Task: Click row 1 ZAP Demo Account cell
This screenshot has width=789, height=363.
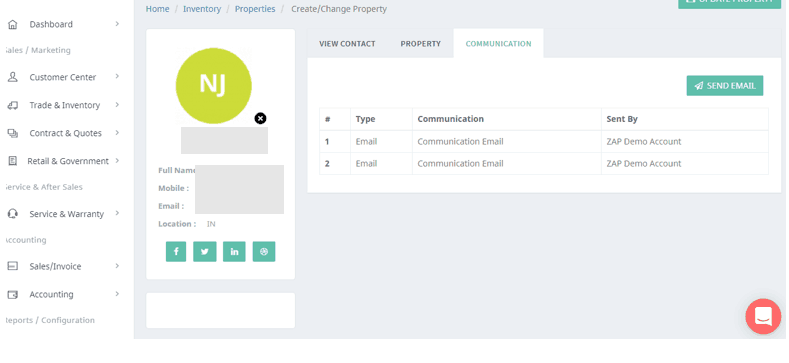Action: click(x=685, y=141)
